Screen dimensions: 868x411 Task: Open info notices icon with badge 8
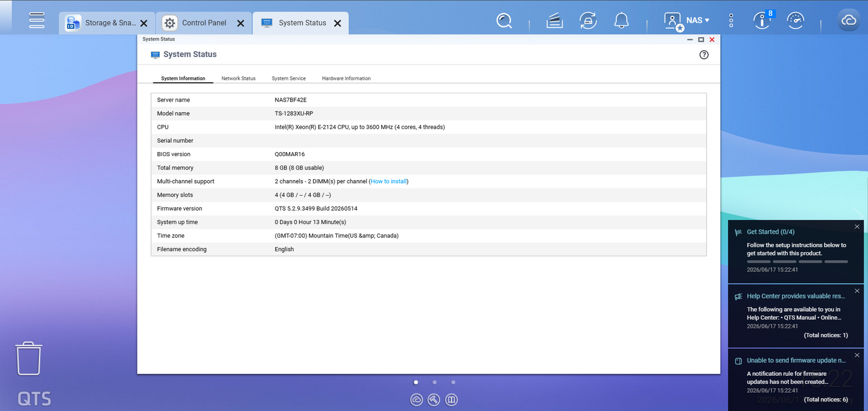pyautogui.click(x=763, y=20)
